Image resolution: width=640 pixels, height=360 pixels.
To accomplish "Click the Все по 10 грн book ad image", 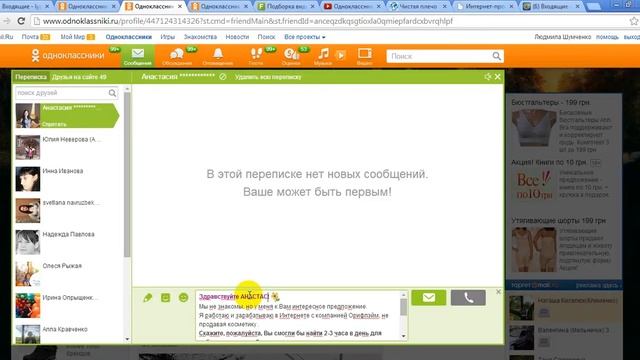I will [533, 185].
